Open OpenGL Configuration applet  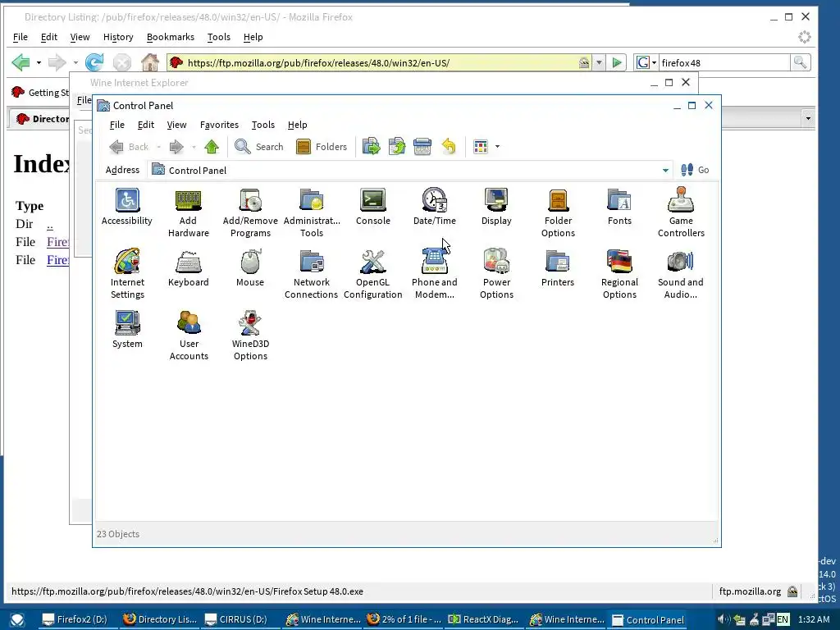[373, 274]
